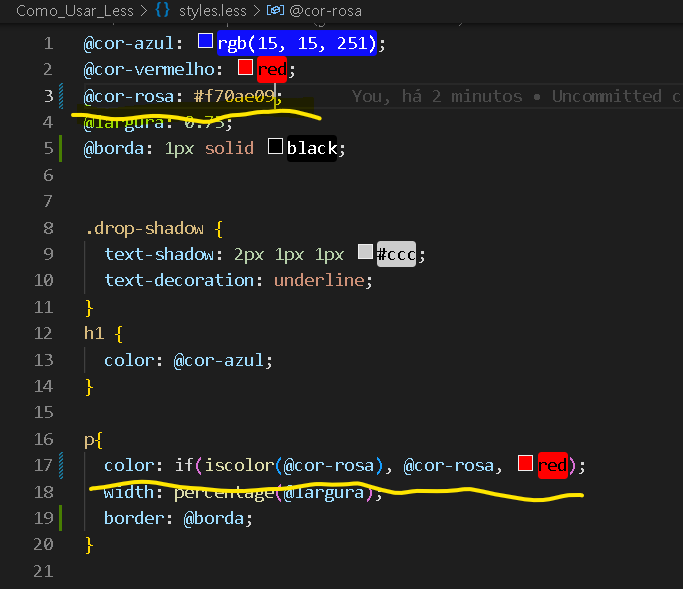Click the rgb(15, 15, 251) value

pyautogui.click(x=297, y=43)
